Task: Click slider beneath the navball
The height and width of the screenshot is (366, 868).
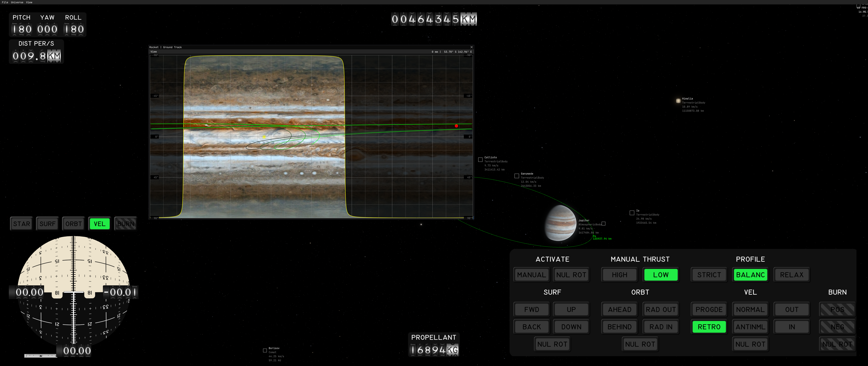Action: [41, 355]
